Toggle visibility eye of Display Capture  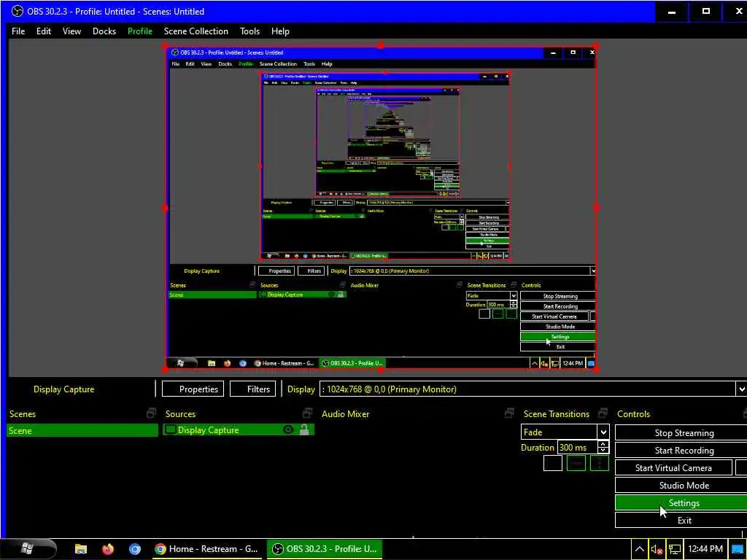point(288,430)
